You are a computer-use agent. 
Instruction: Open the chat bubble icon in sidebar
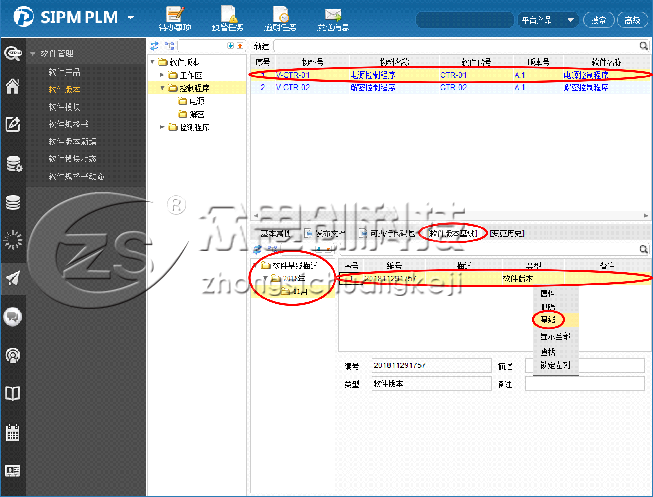(x=13, y=317)
